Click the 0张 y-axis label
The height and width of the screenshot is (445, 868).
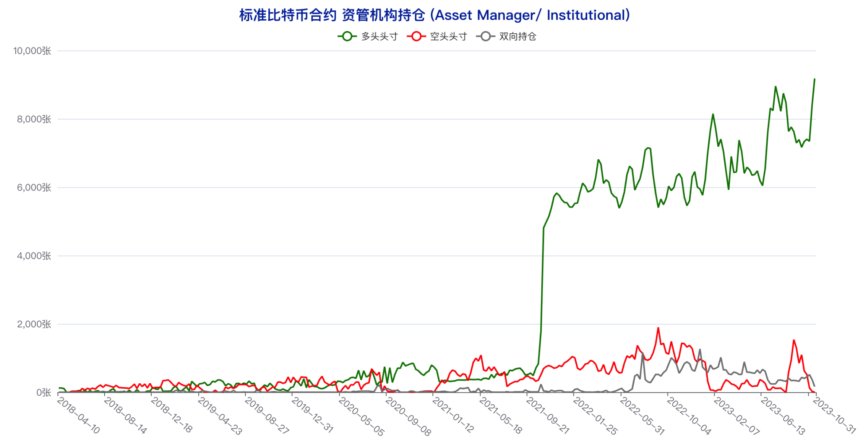click(x=44, y=392)
